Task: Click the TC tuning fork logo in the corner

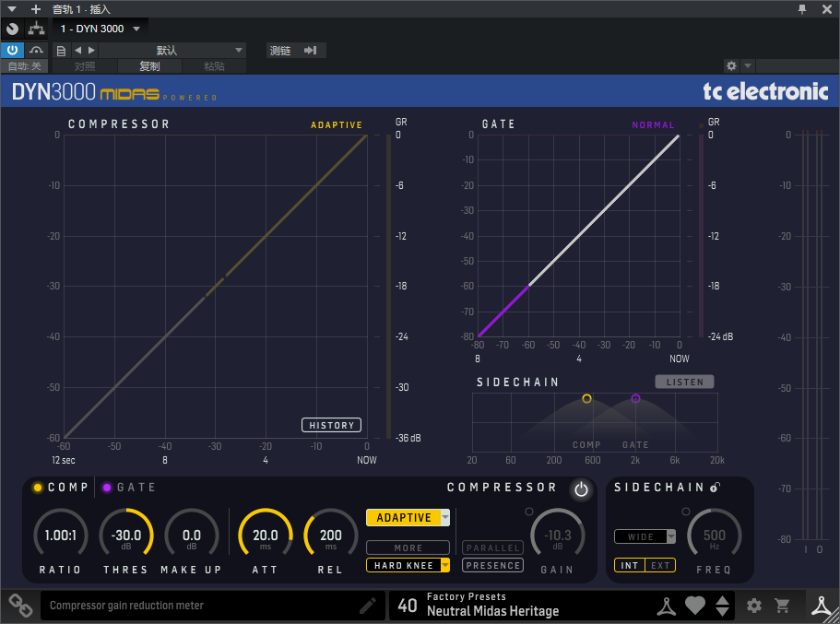Action: (822, 606)
